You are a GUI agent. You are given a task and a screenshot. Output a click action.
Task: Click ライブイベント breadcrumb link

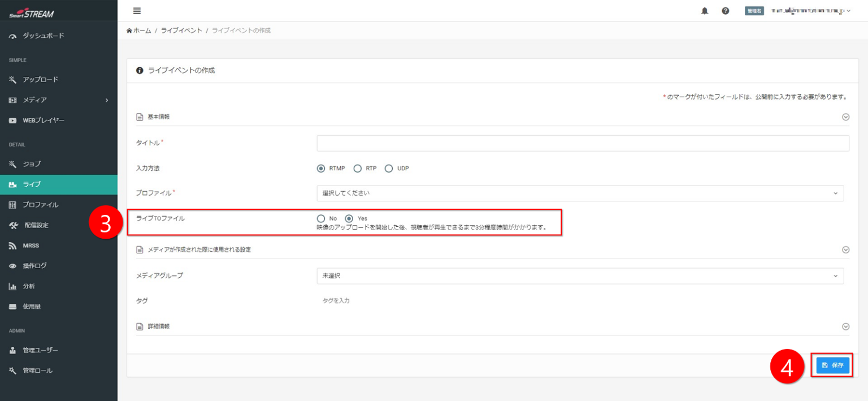181,31
